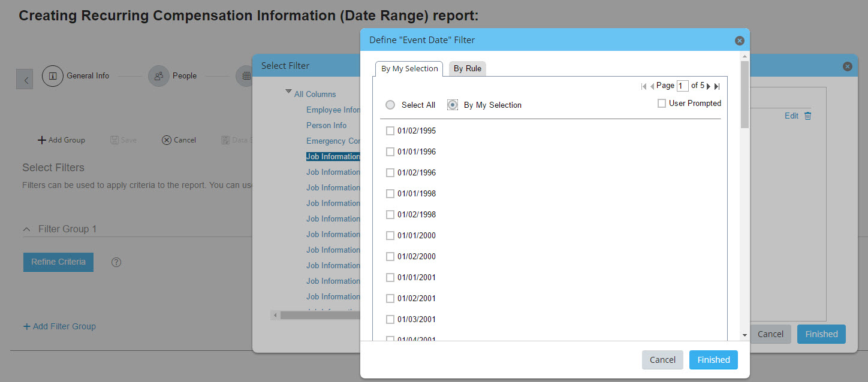Click the People step label
The width and height of the screenshot is (868, 382).
pyautogui.click(x=185, y=76)
